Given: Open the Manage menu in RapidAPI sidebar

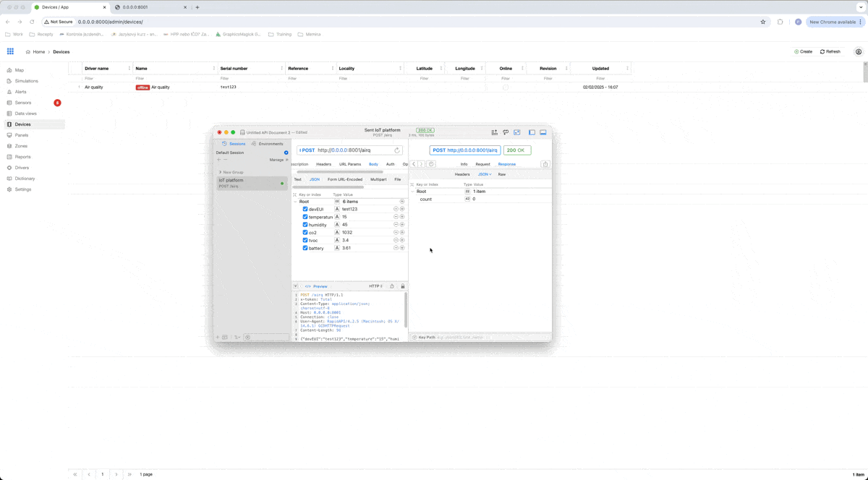Looking at the screenshot, I should pos(278,160).
